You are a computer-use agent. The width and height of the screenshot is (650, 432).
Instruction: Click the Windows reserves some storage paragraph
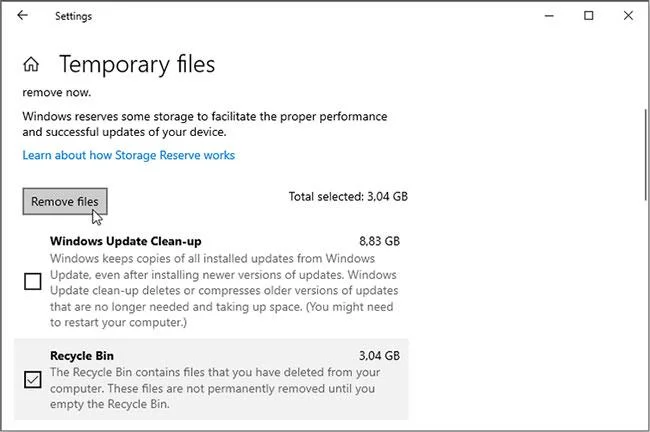point(205,124)
